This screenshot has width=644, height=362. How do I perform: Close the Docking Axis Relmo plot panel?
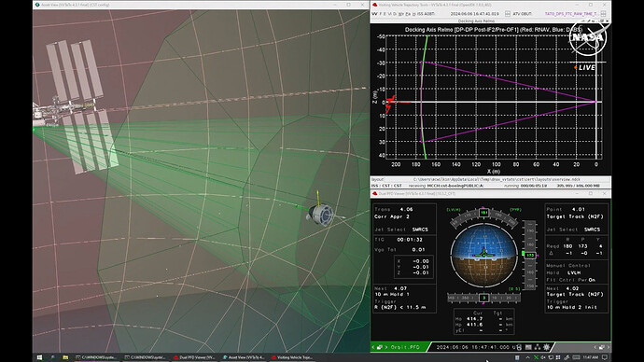pyautogui.click(x=608, y=21)
